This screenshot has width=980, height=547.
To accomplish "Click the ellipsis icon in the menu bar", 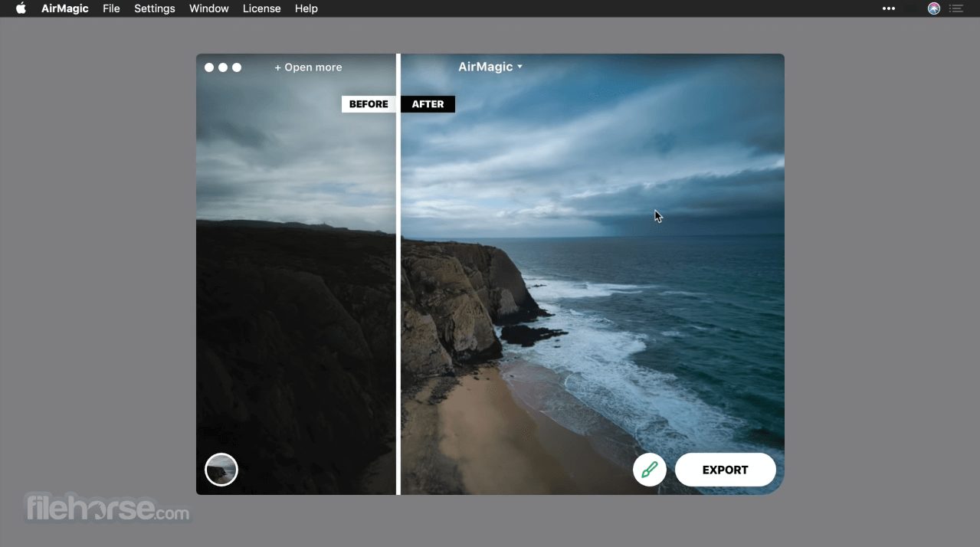I will 889,8.
